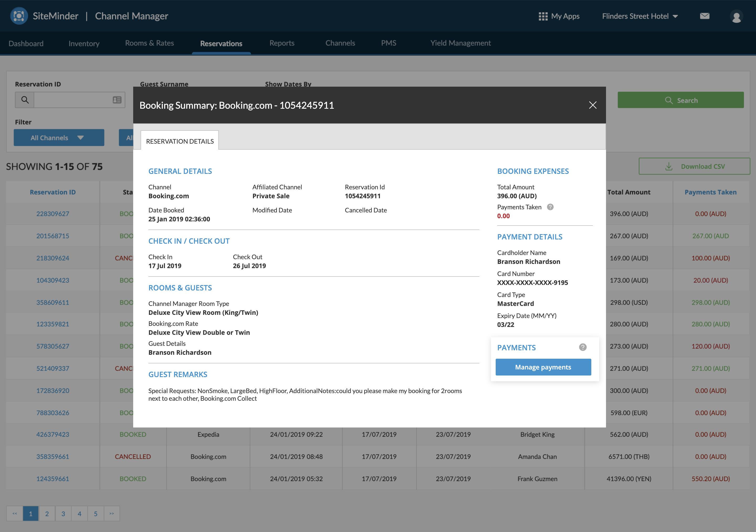756x532 pixels.
Task: Select the Reservations tab
Action: (221, 43)
